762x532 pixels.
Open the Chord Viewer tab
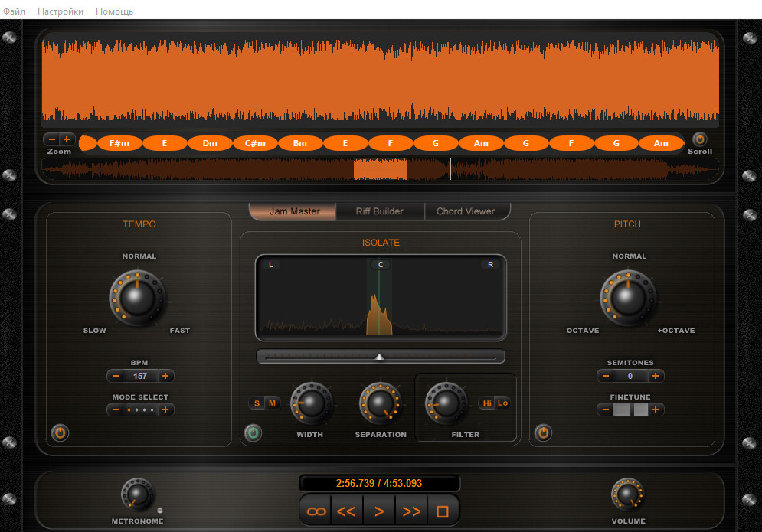(466, 211)
